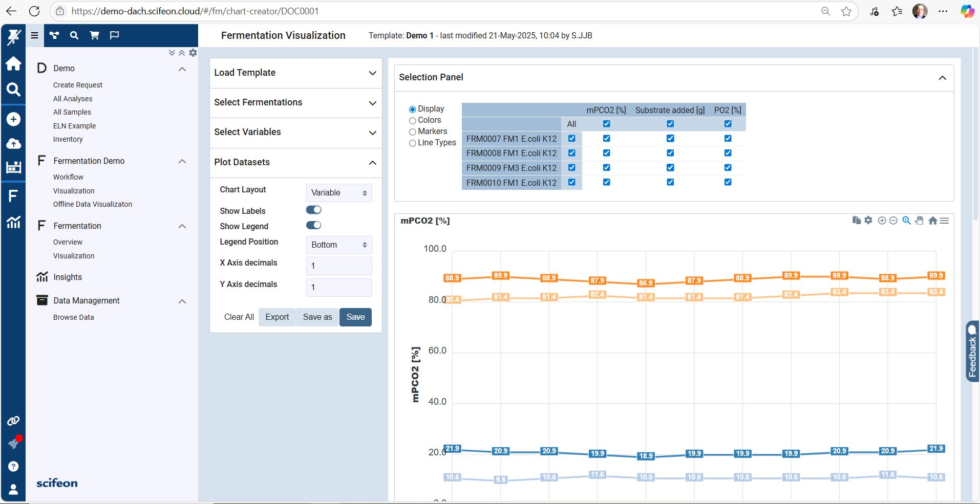Click the home icon in left sidebar
The width and height of the screenshot is (980, 504).
tap(13, 63)
